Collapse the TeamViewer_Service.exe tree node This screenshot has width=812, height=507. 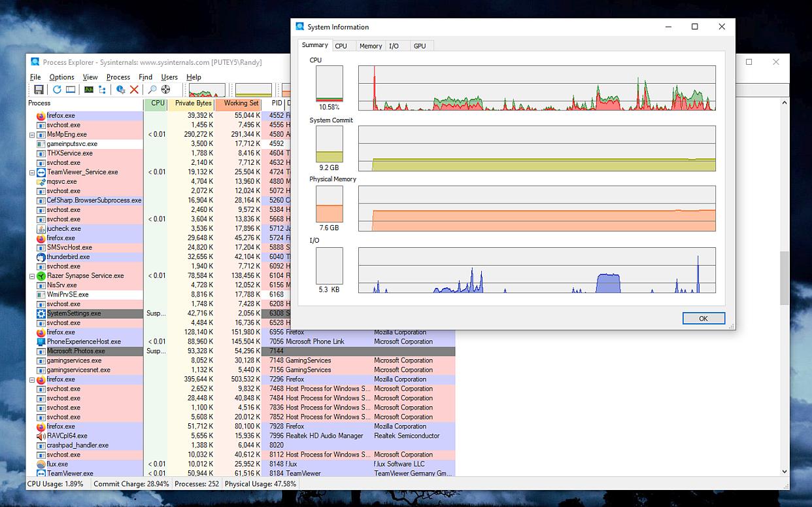click(x=31, y=173)
